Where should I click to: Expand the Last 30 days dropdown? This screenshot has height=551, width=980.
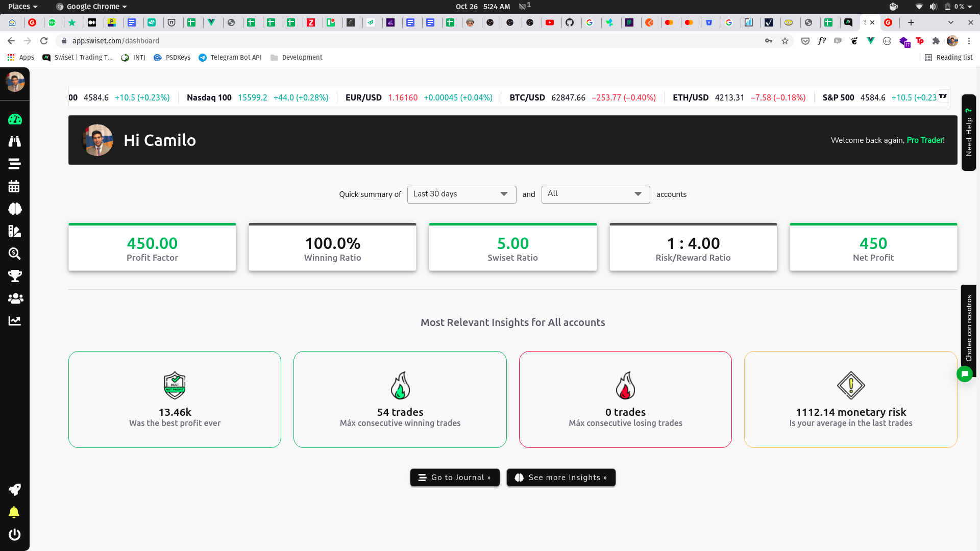[x=461, y=194]
